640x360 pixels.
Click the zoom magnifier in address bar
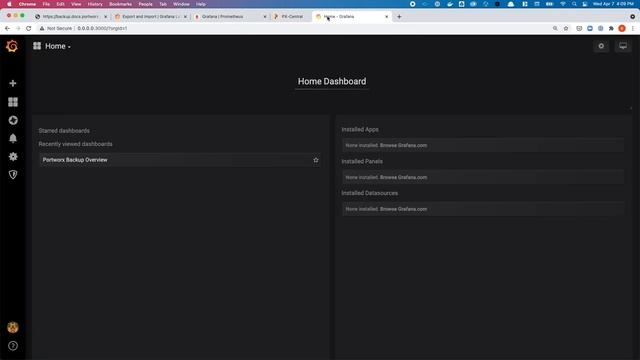(x=555, y=28)
